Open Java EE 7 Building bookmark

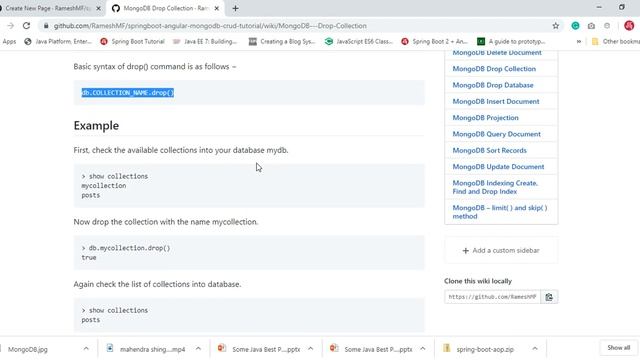pyautogui.click(x=205, y=41)
